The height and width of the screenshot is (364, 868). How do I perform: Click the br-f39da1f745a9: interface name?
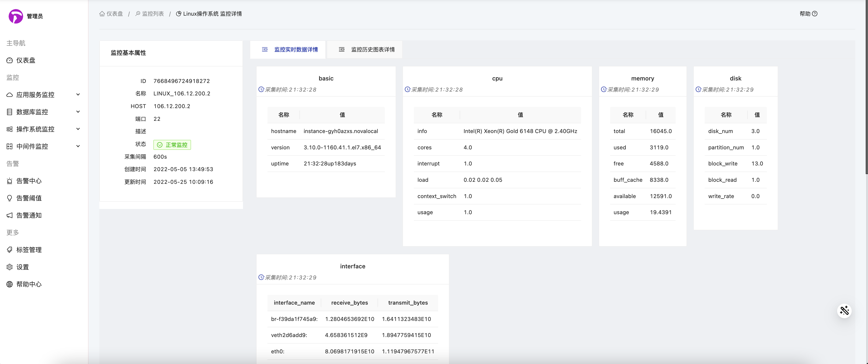coord(294,319)
